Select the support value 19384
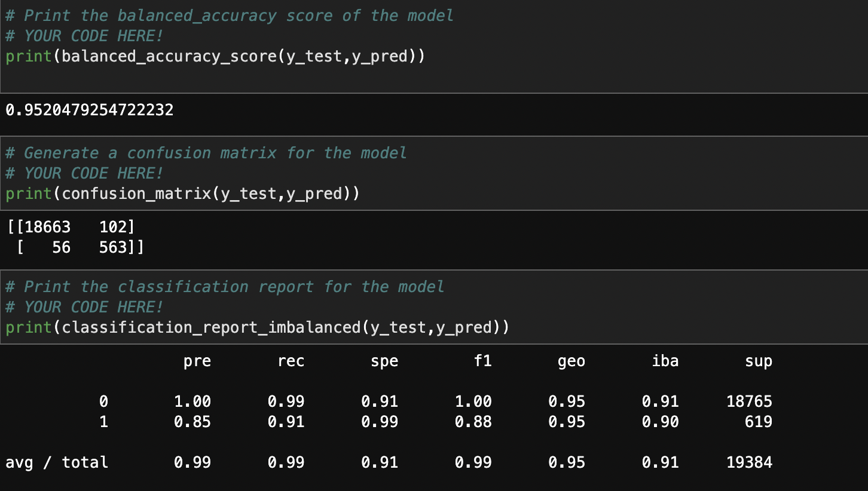The height and width of the screenshot is (491, 868). coord(748,462)
